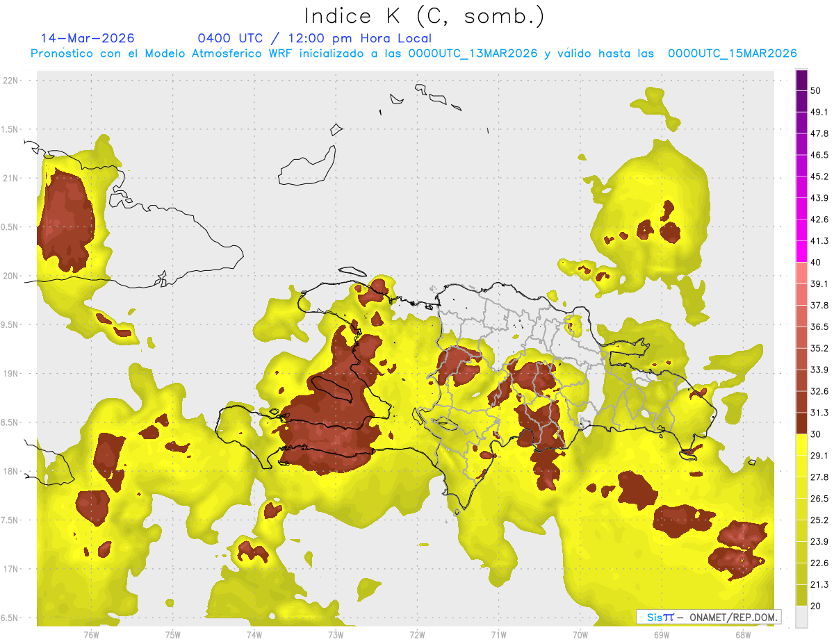Click the brown color bar segment between 30 and 31.3
Screen dimensions: 834x644
click(x=801, y=423)
